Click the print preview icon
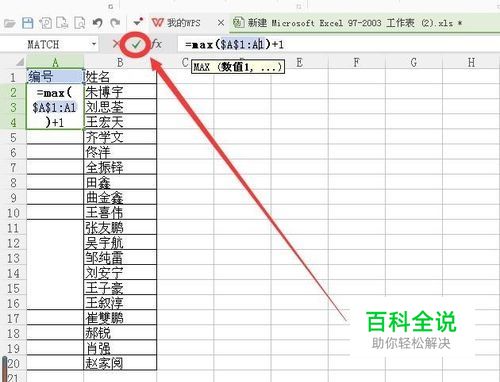This screenshot has height=382, width=500. pyautogui.click(x=80, y=23)
